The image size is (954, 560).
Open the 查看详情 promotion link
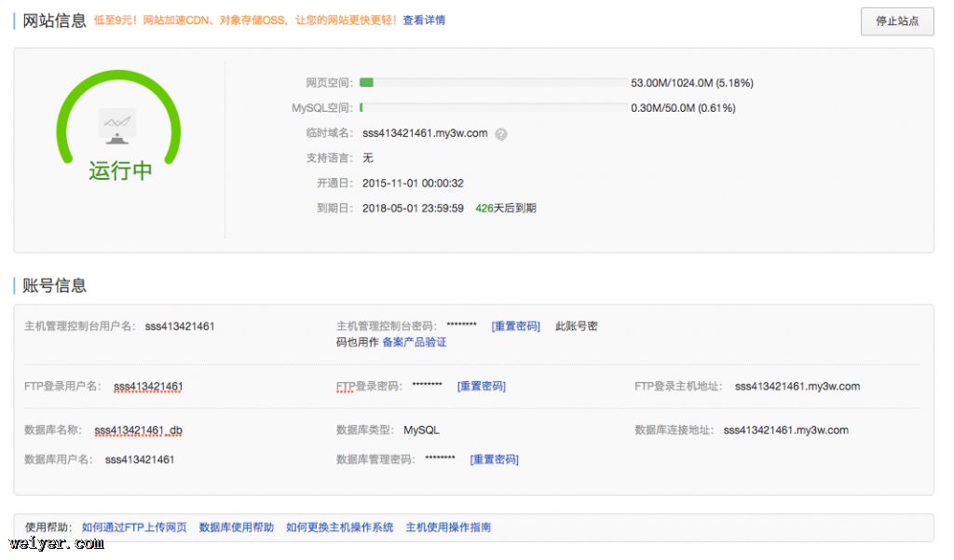[424, 20]
